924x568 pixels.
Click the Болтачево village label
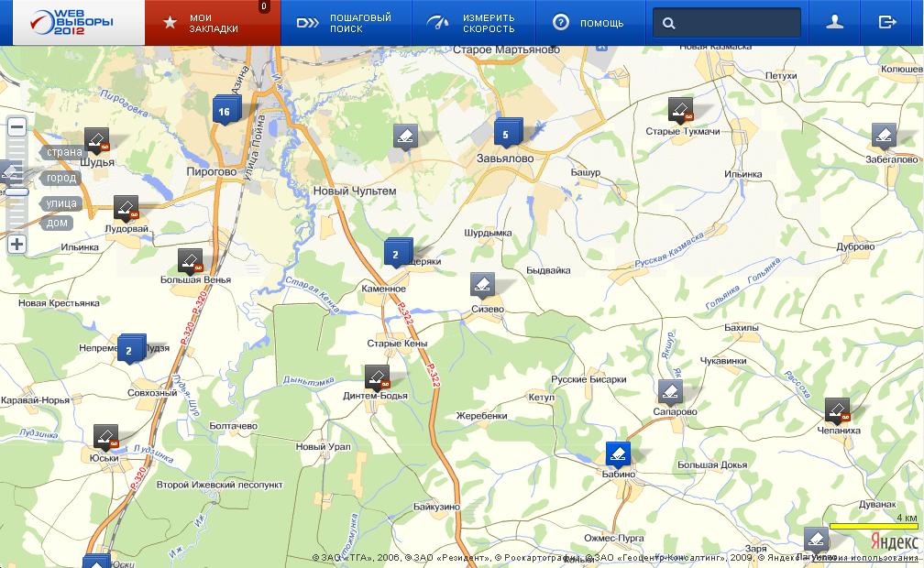pyautogui.click(x=234, y=425)
